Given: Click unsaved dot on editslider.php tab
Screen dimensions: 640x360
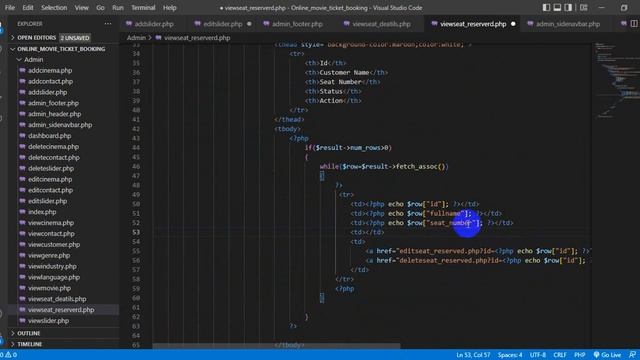Looking at the screenshot, I should 249,24.
